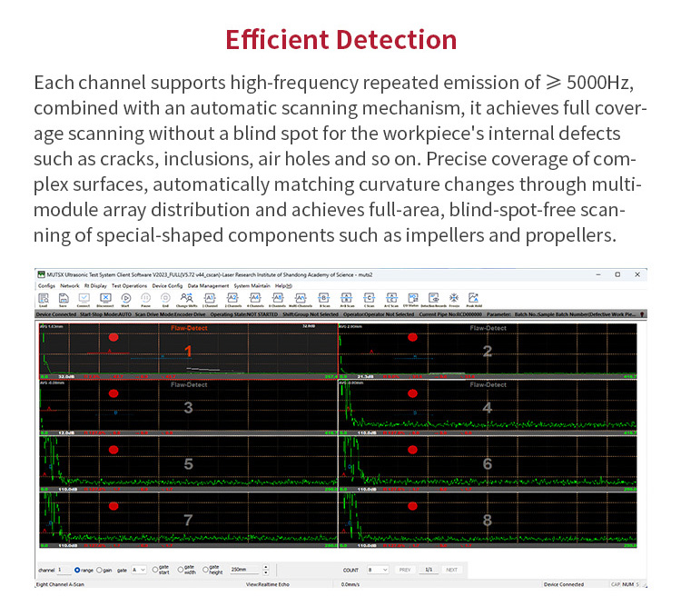Choose the gate width radio button
The height and width of the screenshot is (616, 681).
(180, 570)
